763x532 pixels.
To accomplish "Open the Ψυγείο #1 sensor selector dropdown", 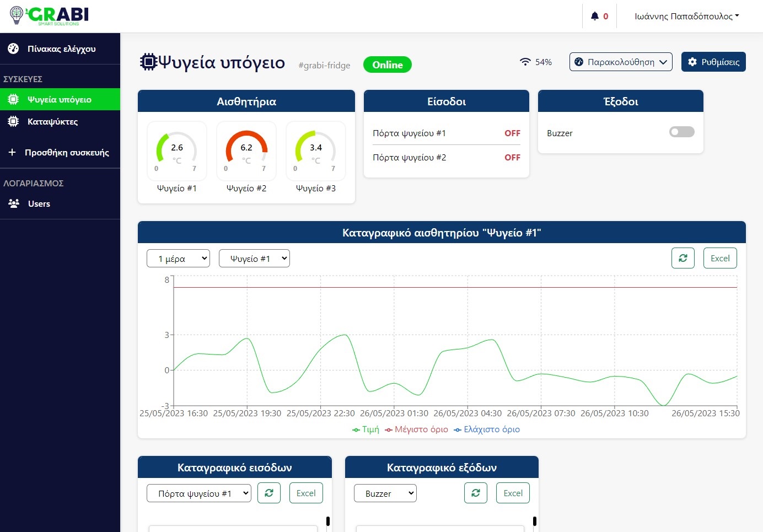I will (x=254, y=259).
